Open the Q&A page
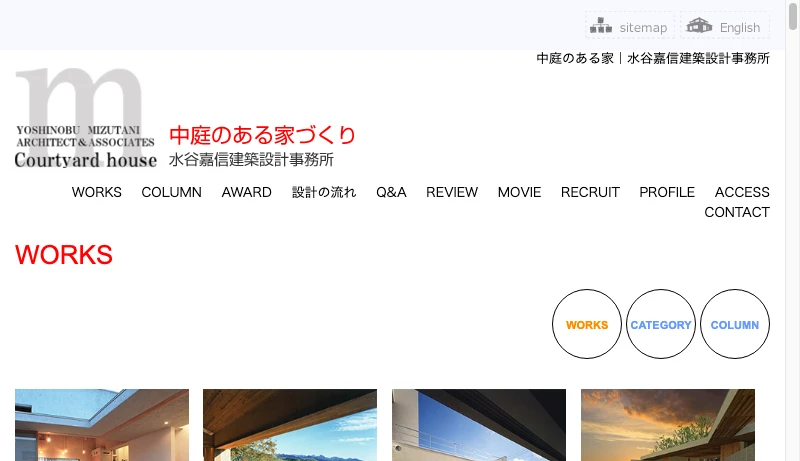 (x=391, y=192)
